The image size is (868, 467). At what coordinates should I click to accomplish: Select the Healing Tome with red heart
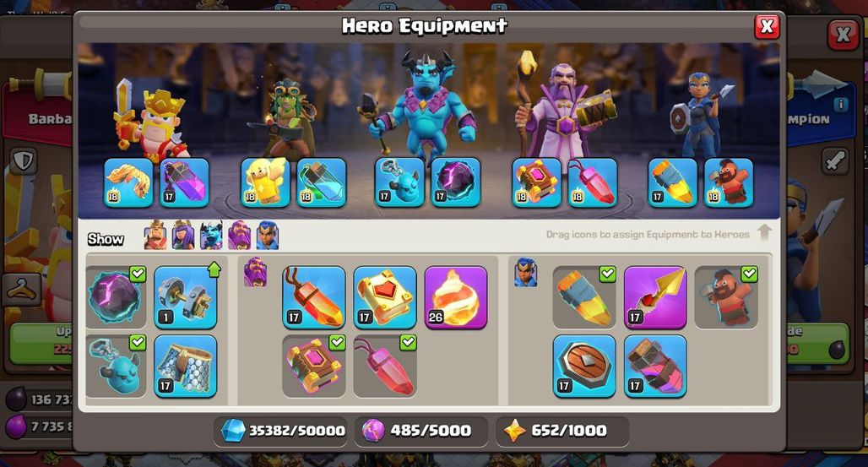[x=385, y=297]
